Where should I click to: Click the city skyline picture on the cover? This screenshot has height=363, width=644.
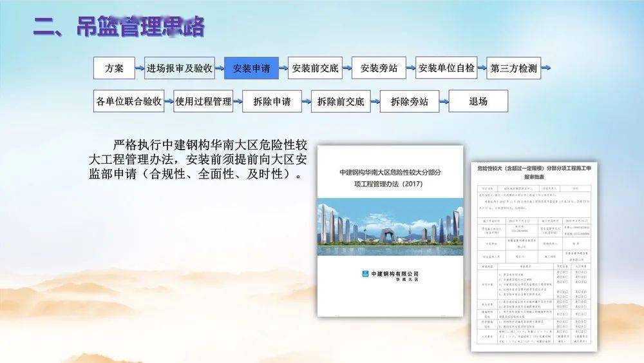(x=390, y=227)
